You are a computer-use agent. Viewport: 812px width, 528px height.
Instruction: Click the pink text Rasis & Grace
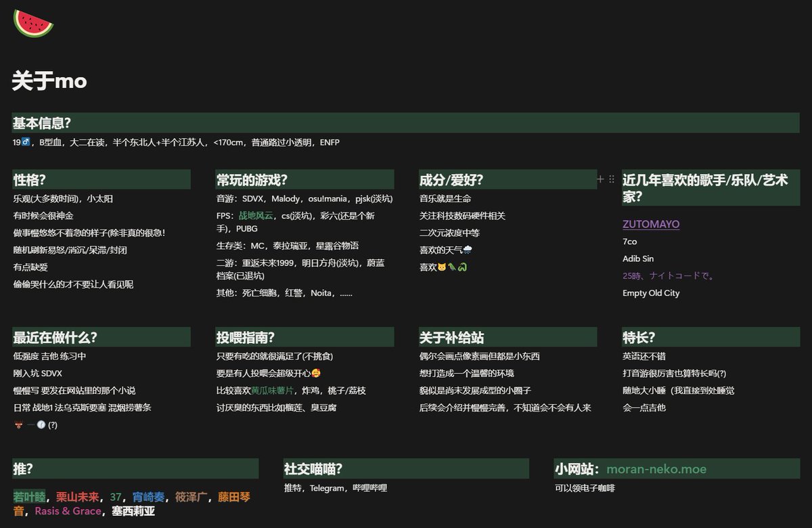(68, 511)
